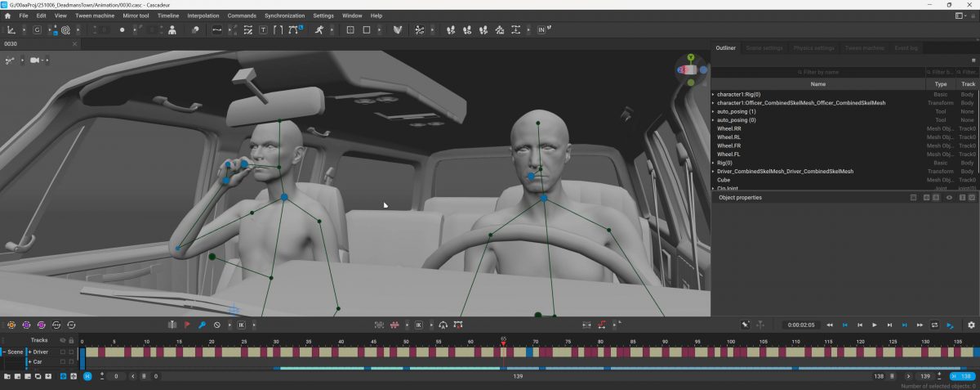Open timeline settings gear icon
Screen dimensions: 980x390
[x=971, y=325]
